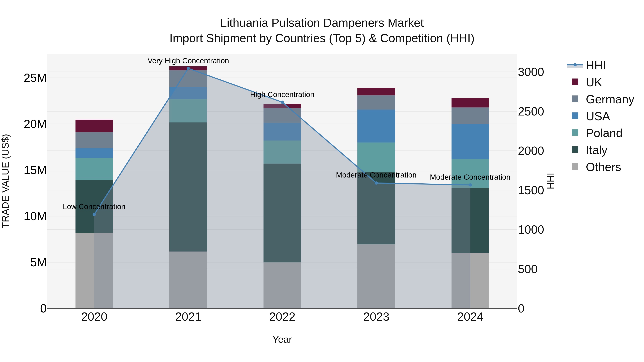Click the 2022 Others gray bar segment

tap(282, 285)
